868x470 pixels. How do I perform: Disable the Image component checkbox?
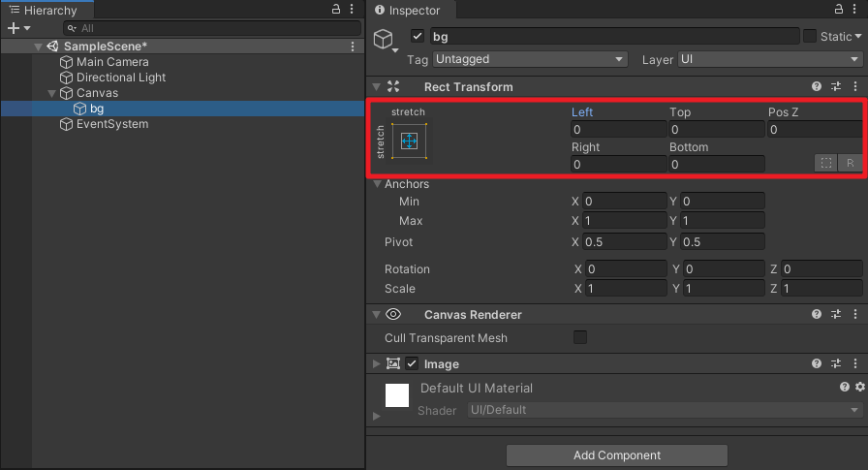click(x=412, y=363)
